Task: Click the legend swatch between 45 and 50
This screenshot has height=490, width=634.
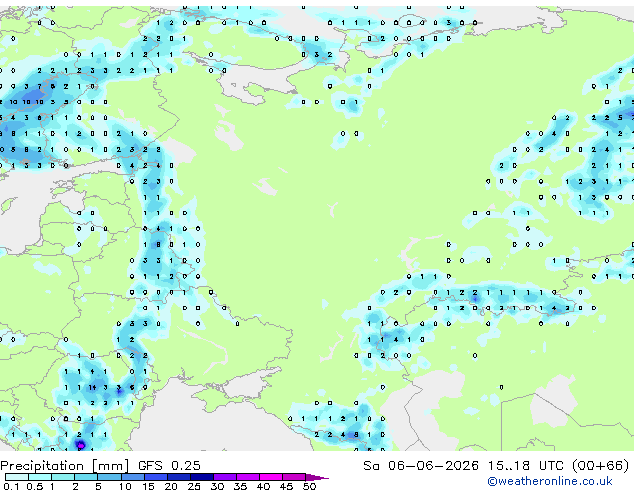Action: point(294,477)
